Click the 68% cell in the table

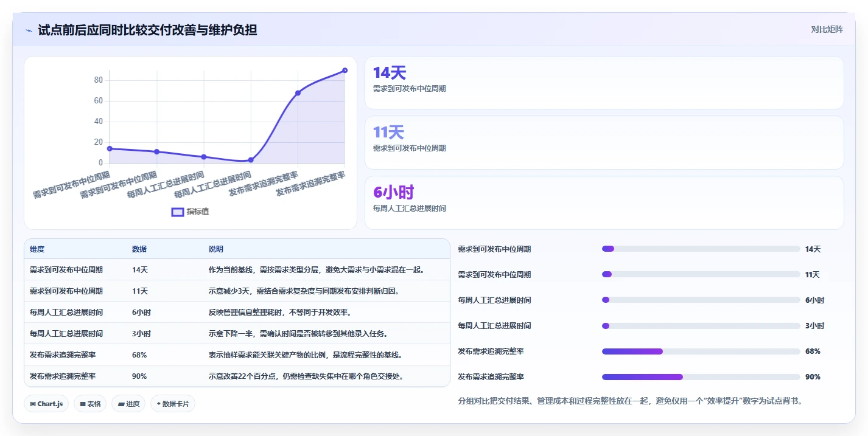tap(139, 355)
